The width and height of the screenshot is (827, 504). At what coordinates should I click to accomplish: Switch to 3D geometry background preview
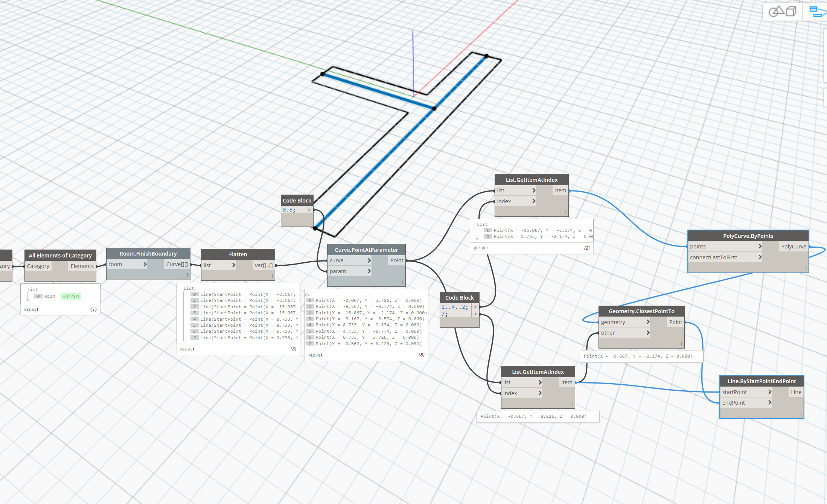tap(782, 12)
